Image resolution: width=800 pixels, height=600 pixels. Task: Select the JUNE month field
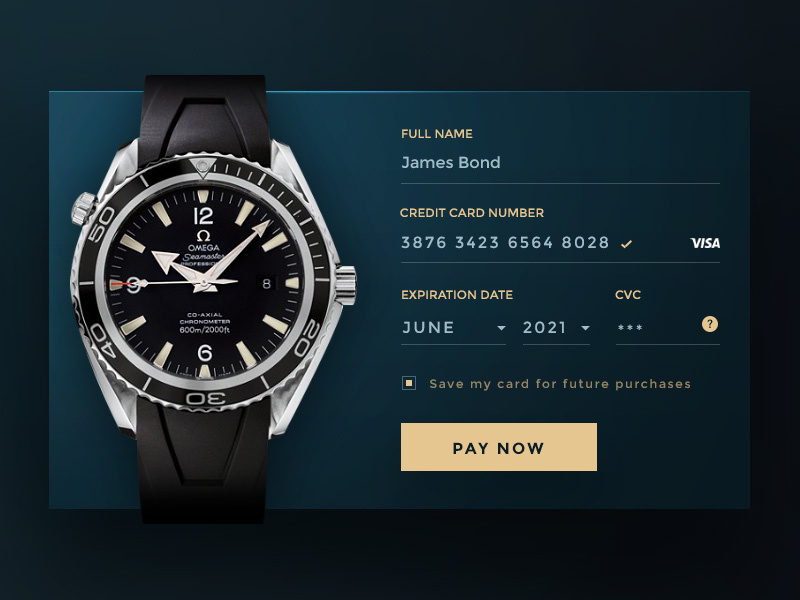tap(453, 328)
